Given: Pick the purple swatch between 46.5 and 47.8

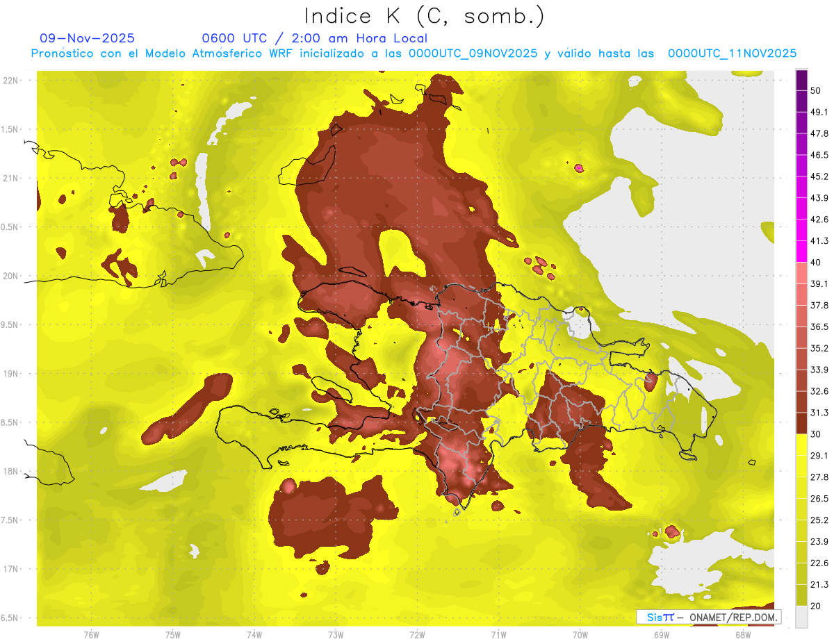Looking at the screenshot, I should 801,145.
